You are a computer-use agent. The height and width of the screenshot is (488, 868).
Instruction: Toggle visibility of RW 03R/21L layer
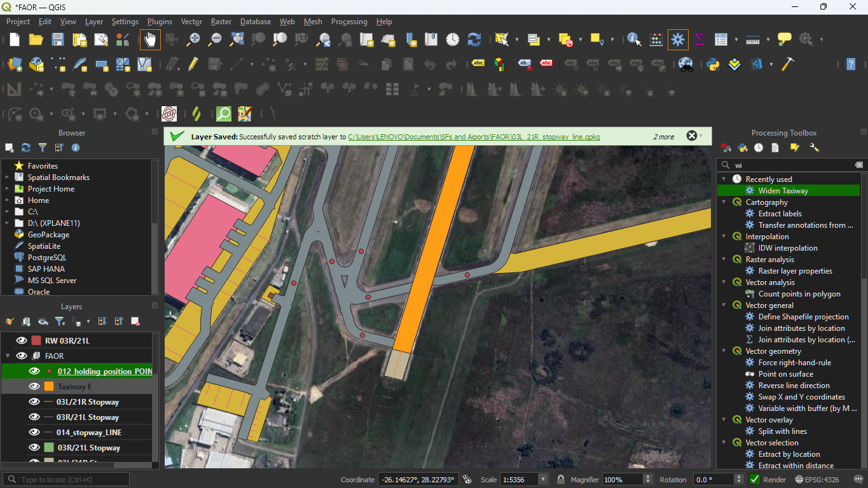click(x=22, y=340)
